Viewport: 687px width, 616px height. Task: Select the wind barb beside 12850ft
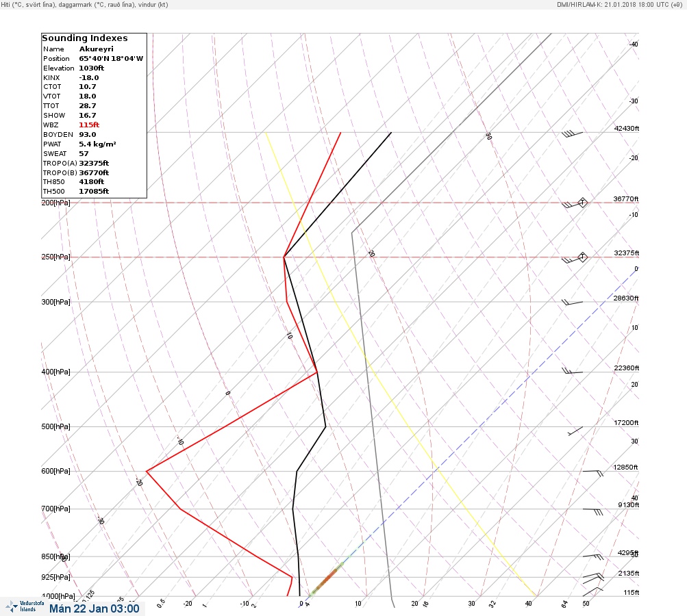pyautogui.click(x=592, y=473)
